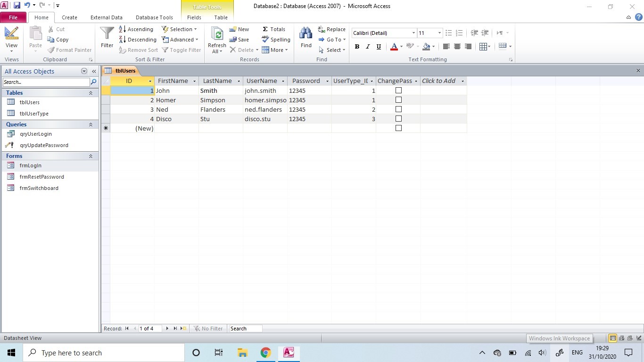Open the View button in ribbon

(11, 39)
